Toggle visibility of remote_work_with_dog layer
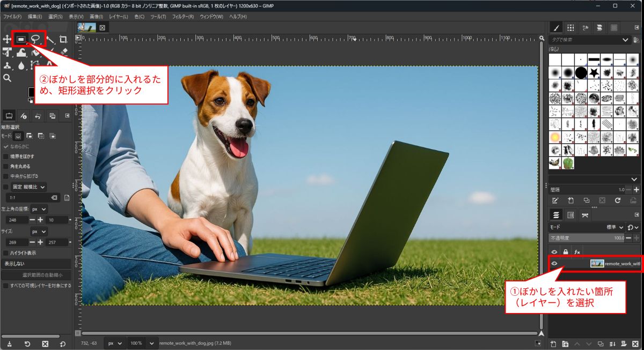Viewport: 644px width, 350px height. tap(554, 263)
